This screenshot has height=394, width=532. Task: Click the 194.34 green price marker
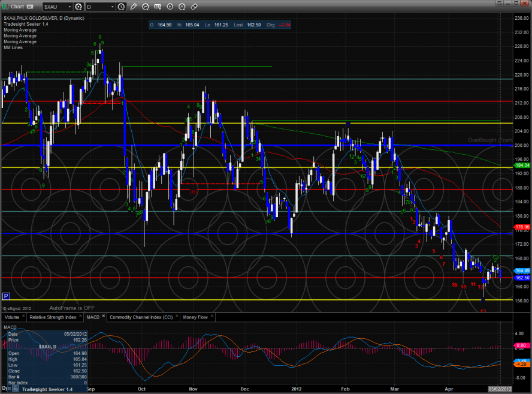coord(522,164)
